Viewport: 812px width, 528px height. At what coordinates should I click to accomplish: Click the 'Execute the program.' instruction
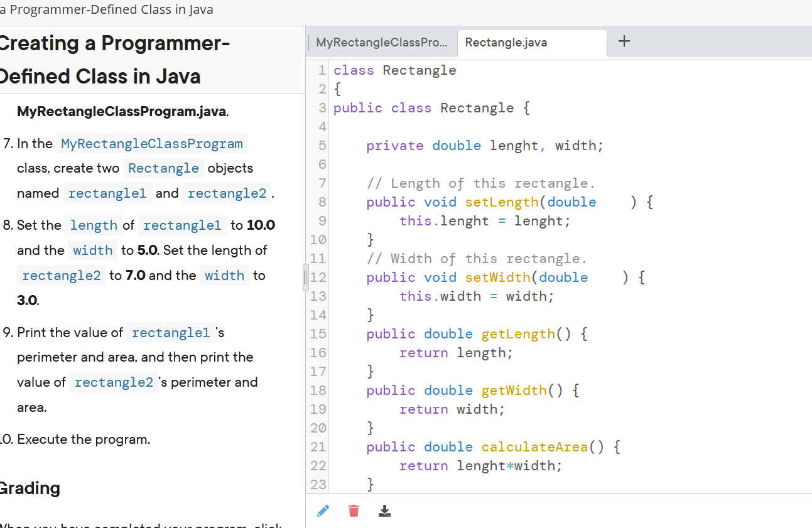coord(84,439)
